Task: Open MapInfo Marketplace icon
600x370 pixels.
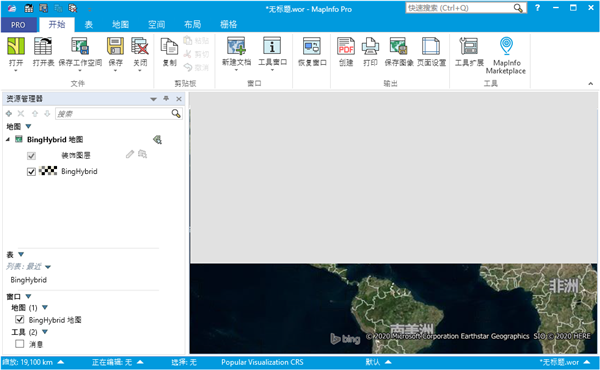Action: [x=506, y=46]
